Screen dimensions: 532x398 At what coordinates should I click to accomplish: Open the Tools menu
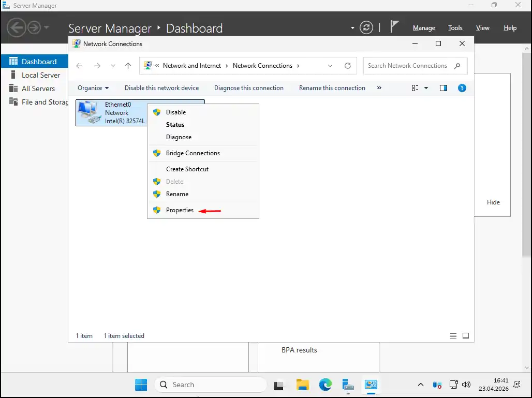click(x=455, y=28)
